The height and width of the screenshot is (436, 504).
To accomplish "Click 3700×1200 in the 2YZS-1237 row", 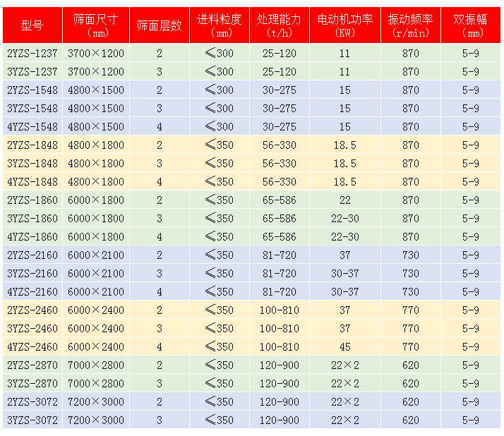I will coord(96,53).
